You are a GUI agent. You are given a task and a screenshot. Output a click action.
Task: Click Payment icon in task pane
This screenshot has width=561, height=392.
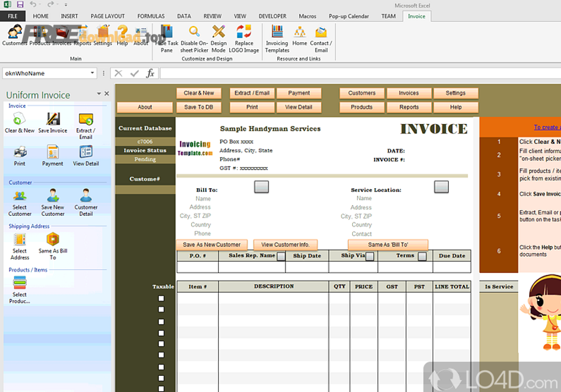(x=52, y=156)
